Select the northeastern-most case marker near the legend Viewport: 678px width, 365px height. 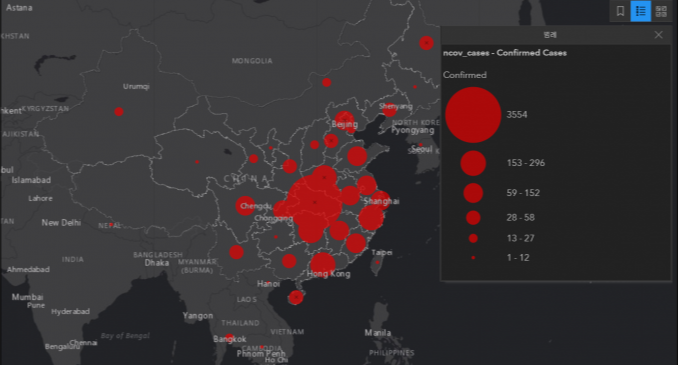pos(426,43)
